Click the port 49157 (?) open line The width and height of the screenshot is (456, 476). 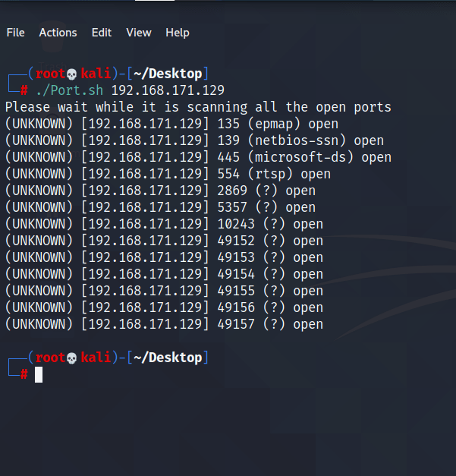(164, 324)
